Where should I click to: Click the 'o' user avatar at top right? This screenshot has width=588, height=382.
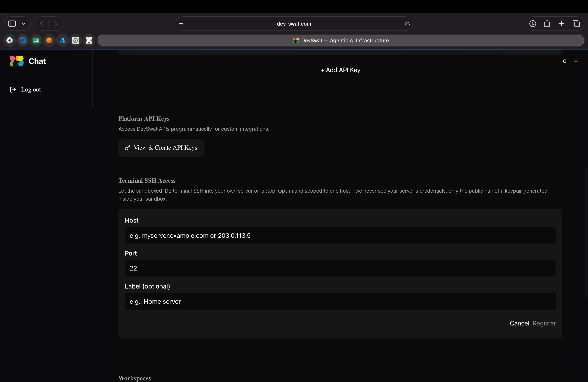point(565,61)
